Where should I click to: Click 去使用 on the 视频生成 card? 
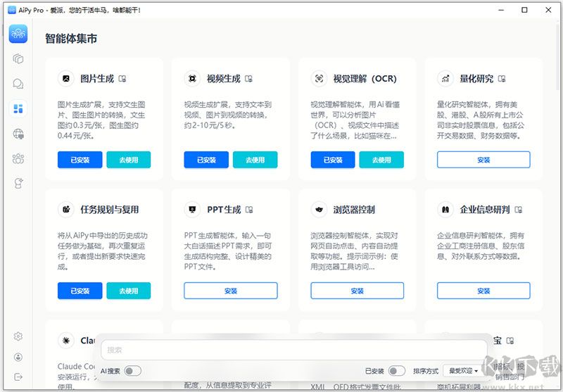click(255, 160)
